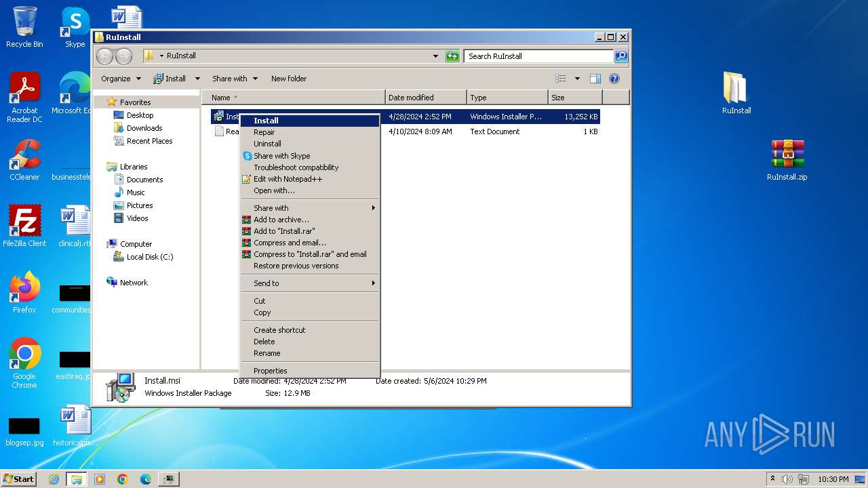
Task: Click the Explorer Forward button
Action: click(x=123, y=56)
